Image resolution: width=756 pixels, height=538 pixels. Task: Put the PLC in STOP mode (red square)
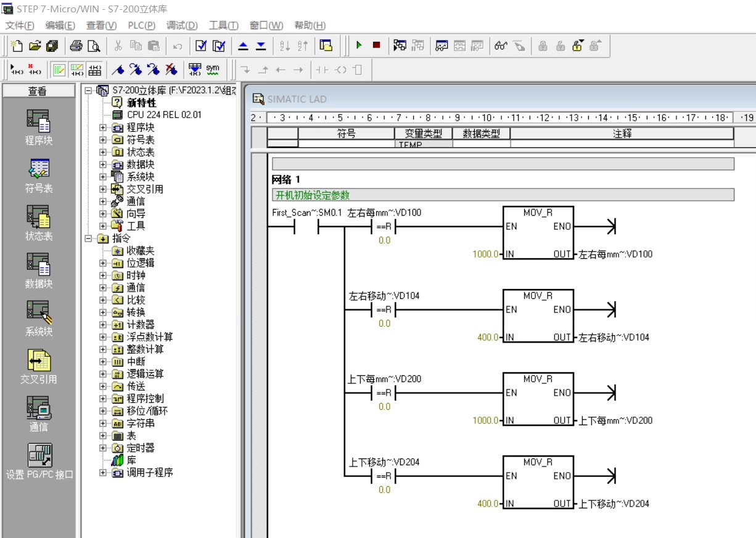[376, 46]
